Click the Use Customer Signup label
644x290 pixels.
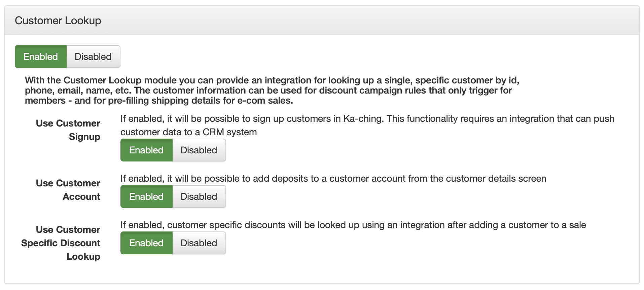[68, 130]
